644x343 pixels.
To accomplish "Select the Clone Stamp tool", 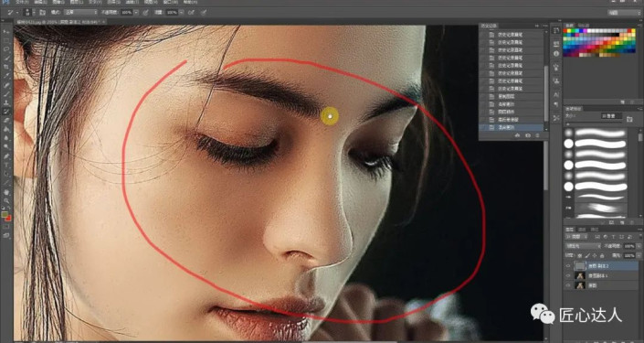I will [6, 102].
